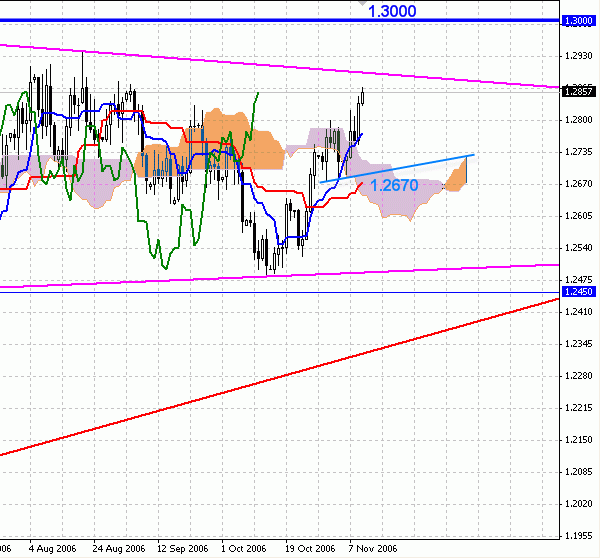The width and height of the screenshot is (600, 558).
Task: Click the 1.2540 price axis label
Action: [x=579, y=248]
